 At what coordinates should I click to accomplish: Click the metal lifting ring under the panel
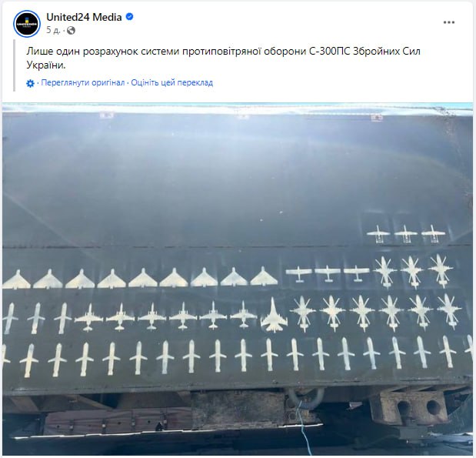point(306,396)
